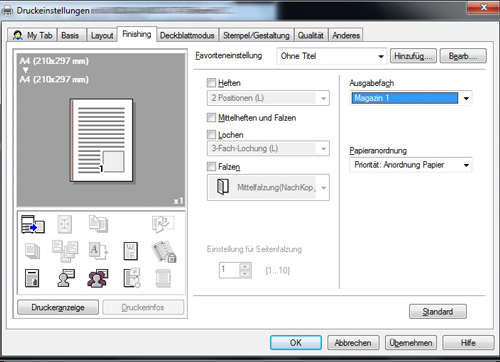500x362 pixels.
Task: Switch to the Stempel/Gestaltung tab
Action: pyautogui.click(x=256, y=35)
